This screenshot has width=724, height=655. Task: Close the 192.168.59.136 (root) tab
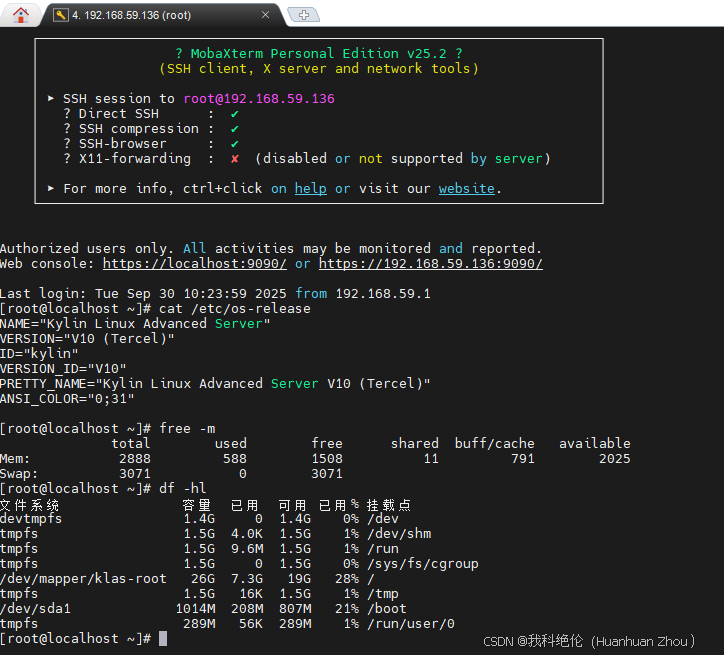pyautogui.click(x=265, y=15)
